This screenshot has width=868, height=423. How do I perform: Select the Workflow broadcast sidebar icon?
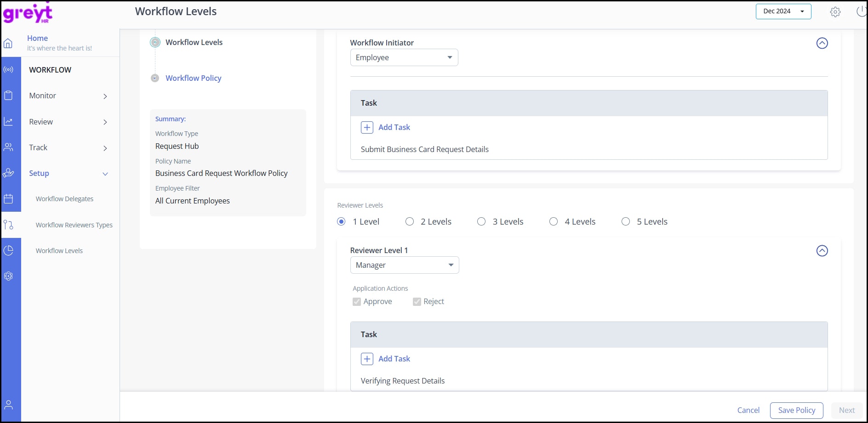[x=8, y=70]
